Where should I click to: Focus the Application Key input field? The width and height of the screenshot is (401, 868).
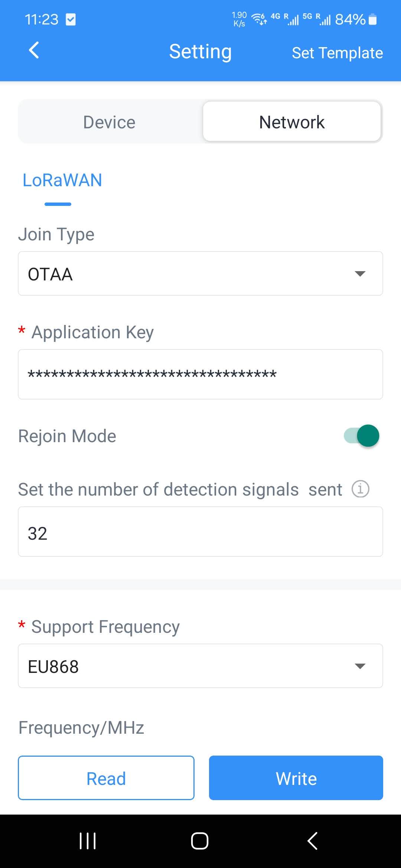pos(200,374)
